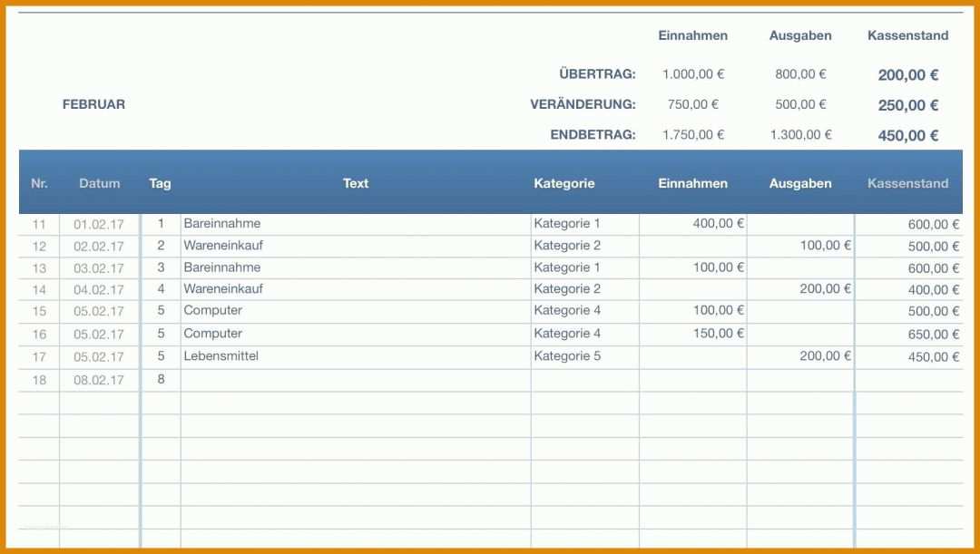Click the Übertrag Kassenstand 200,00 €
The image size is (980, 554).
(x=908, y=75)
